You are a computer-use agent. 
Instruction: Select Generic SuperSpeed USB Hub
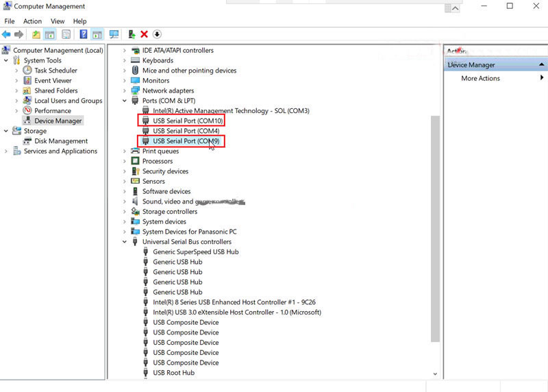point(196,252)
